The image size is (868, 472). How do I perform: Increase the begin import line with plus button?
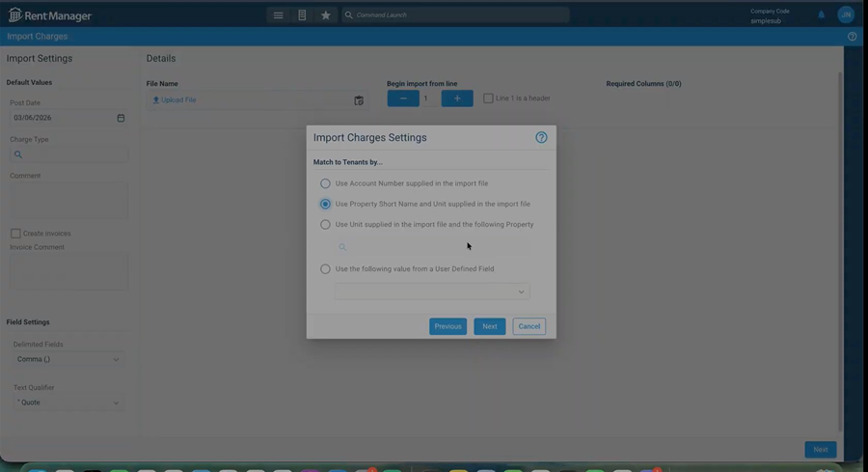(457, 98)
